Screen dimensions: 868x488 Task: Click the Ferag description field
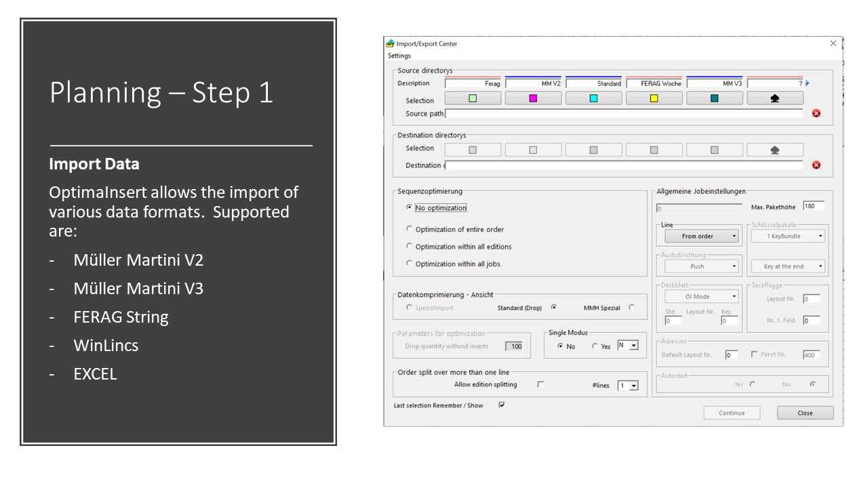pos(473,83)
